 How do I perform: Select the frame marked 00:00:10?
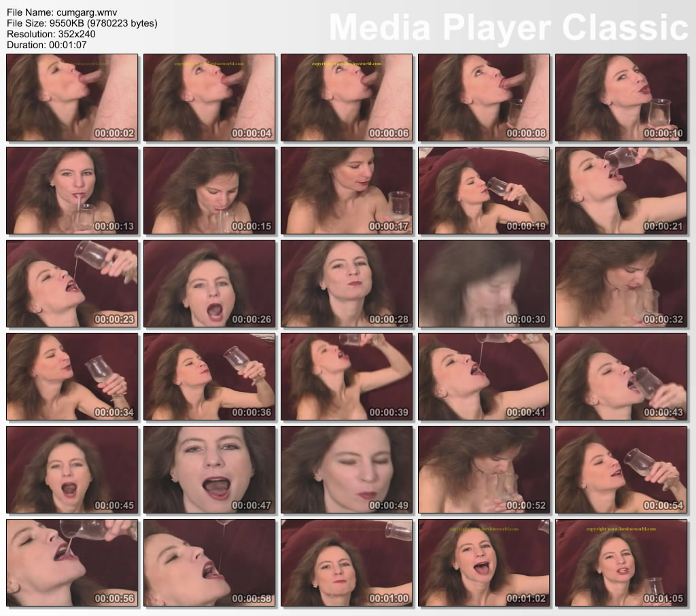(x=621, y=98)
